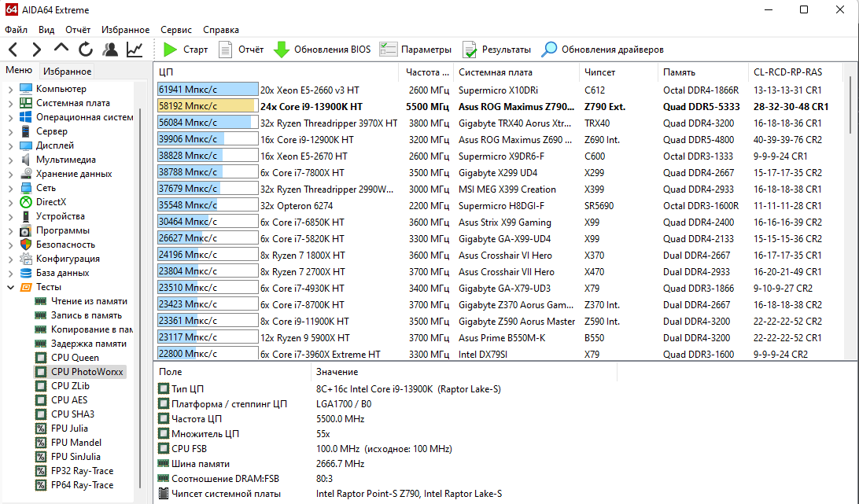Expand the Системная плата tree node
This screenshot has height=504, width=859.
tap(10, 103)
